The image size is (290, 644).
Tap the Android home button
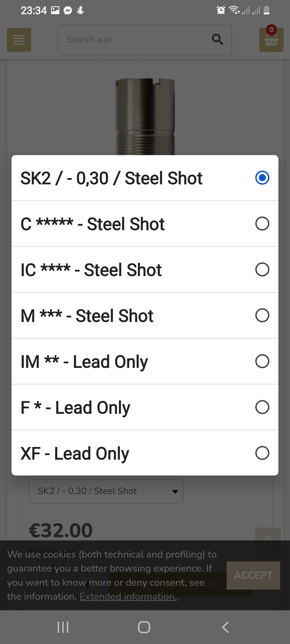pos(144,627)
